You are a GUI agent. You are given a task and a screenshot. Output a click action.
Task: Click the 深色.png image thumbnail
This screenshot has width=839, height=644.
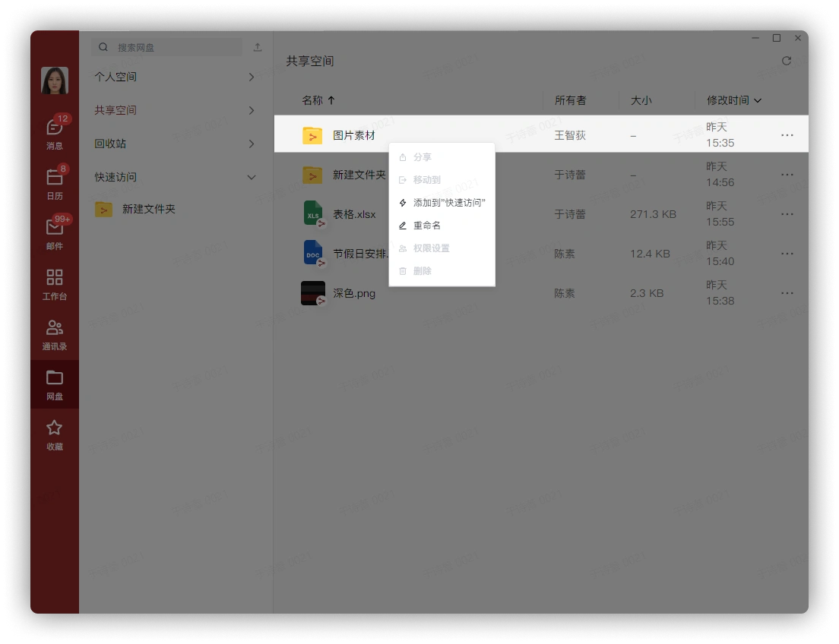click(313, 293)
